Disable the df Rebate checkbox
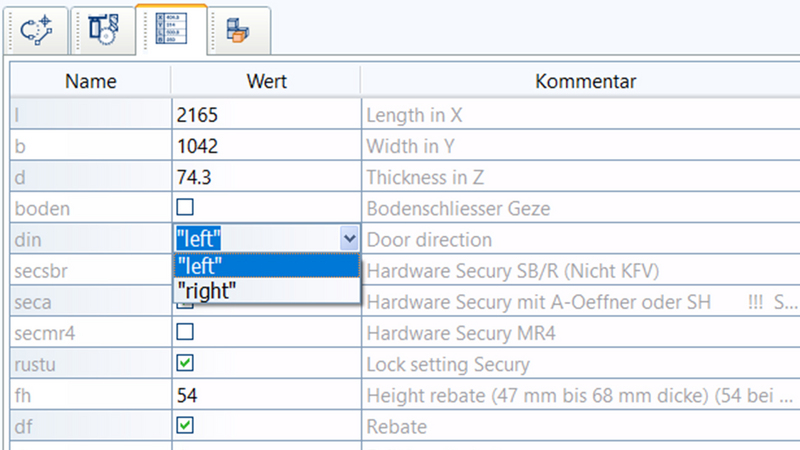This screenshot has height=450, width=800. click(185, 426)
